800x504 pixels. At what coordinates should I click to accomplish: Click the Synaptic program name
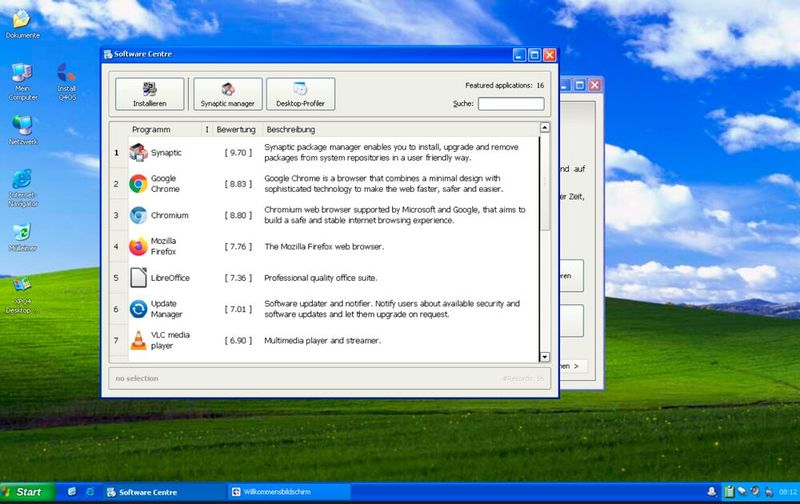click(166, 153)
